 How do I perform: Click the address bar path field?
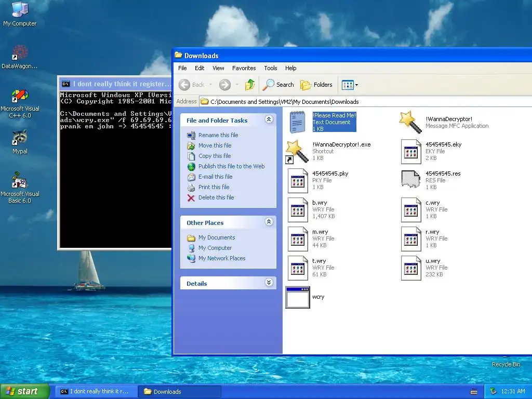tap(366, 101)
